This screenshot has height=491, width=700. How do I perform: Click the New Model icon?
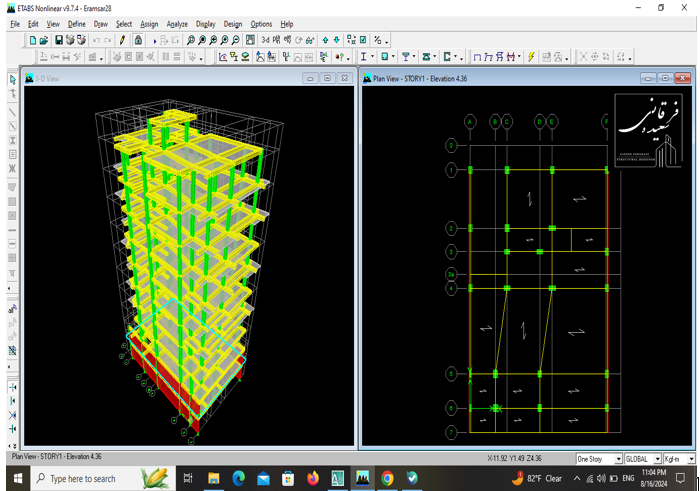33,40
